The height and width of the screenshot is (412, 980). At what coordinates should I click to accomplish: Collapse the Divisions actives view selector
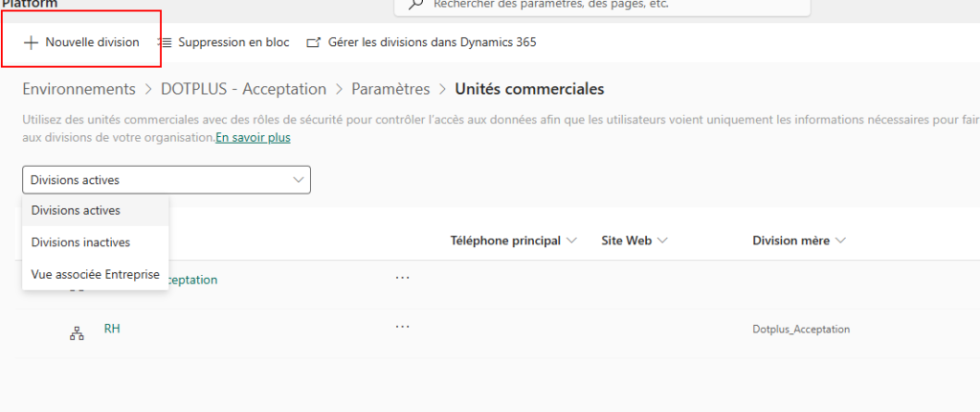296,179
